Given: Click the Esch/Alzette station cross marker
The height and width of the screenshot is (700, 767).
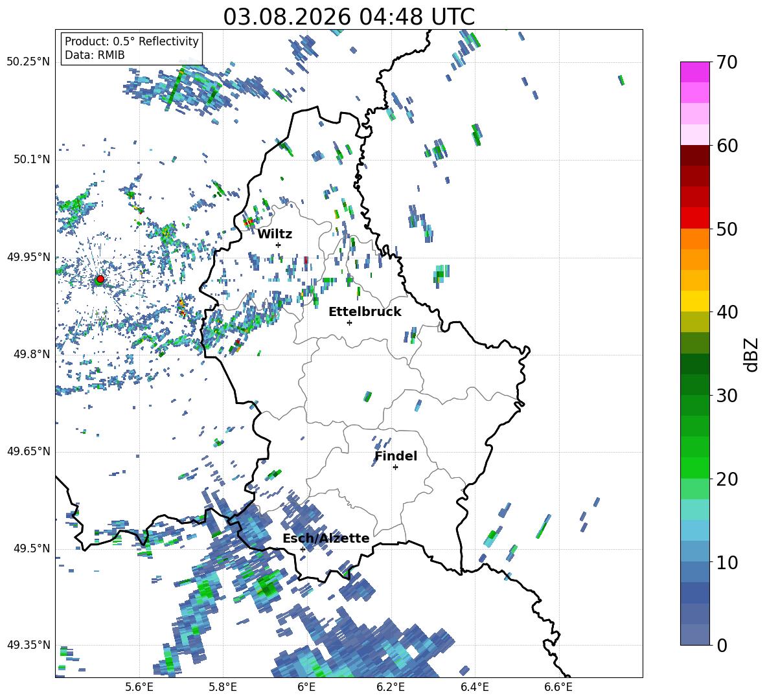Looking at the screenshot, I should (303, 549).
